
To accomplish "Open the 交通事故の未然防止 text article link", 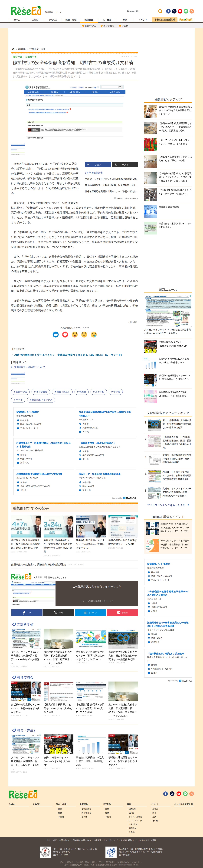I will tap(38, 565).
